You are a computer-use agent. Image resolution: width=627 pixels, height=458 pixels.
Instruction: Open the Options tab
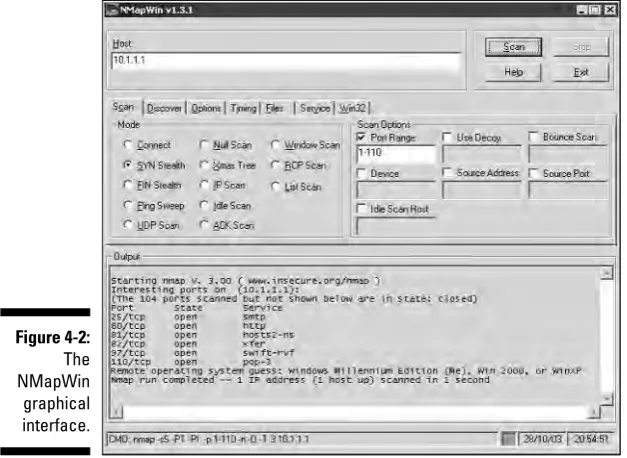[x=206, y=108]
